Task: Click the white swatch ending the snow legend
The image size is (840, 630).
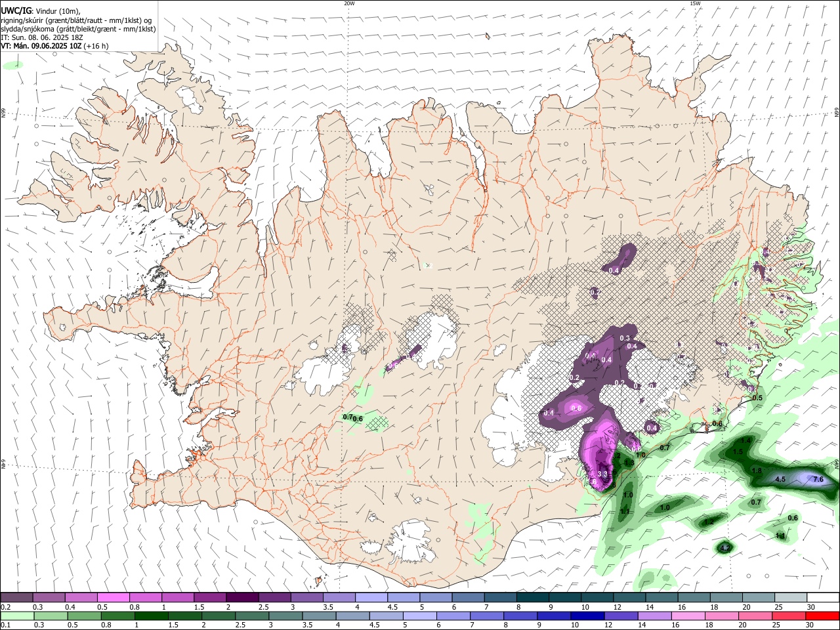Action: [822, 597]
